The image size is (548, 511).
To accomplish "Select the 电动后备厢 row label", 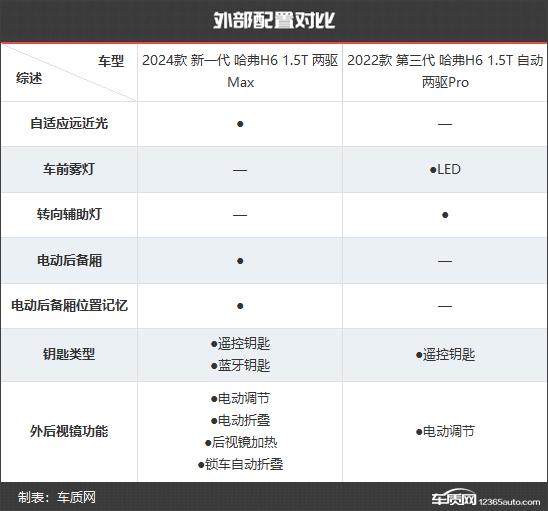I will pos(69,260).
